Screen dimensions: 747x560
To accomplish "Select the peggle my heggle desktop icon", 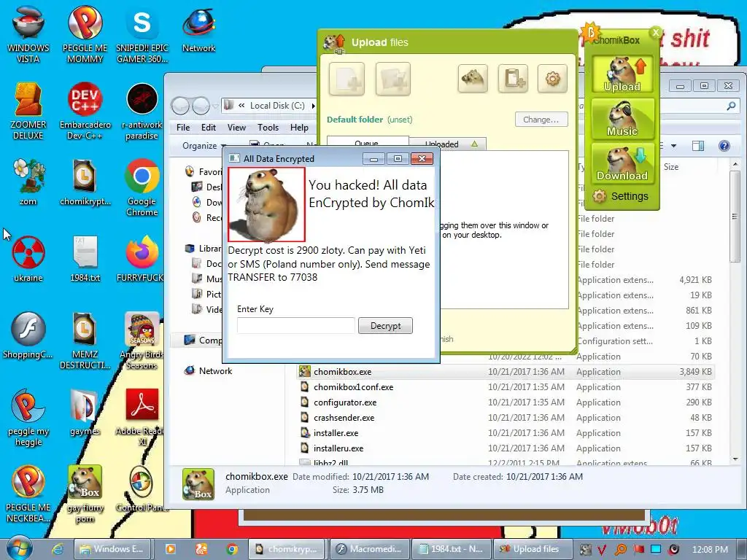I will pos(28,418).
